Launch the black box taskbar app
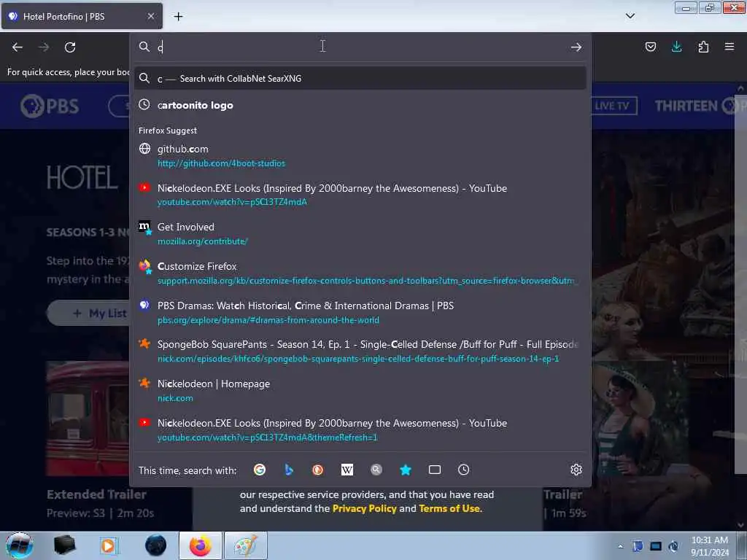This screenshot has width=747, height=560. (65, 545)
